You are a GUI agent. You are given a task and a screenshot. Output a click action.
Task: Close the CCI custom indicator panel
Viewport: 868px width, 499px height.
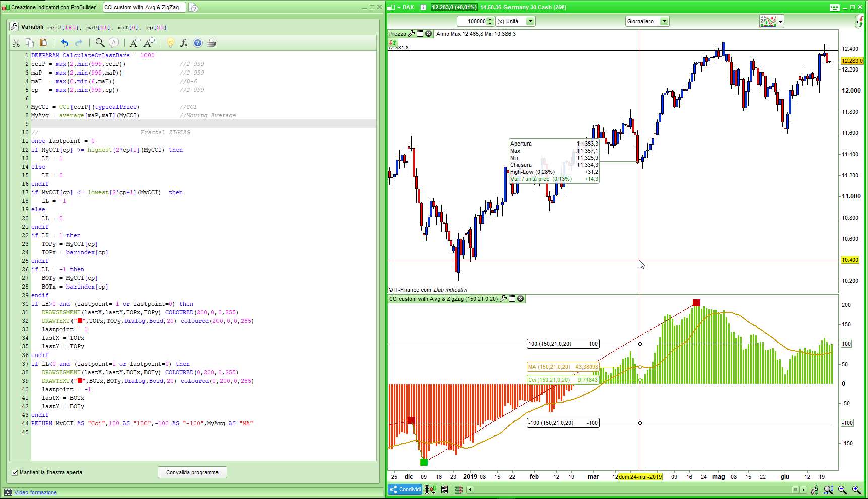(x=521, y=299)
